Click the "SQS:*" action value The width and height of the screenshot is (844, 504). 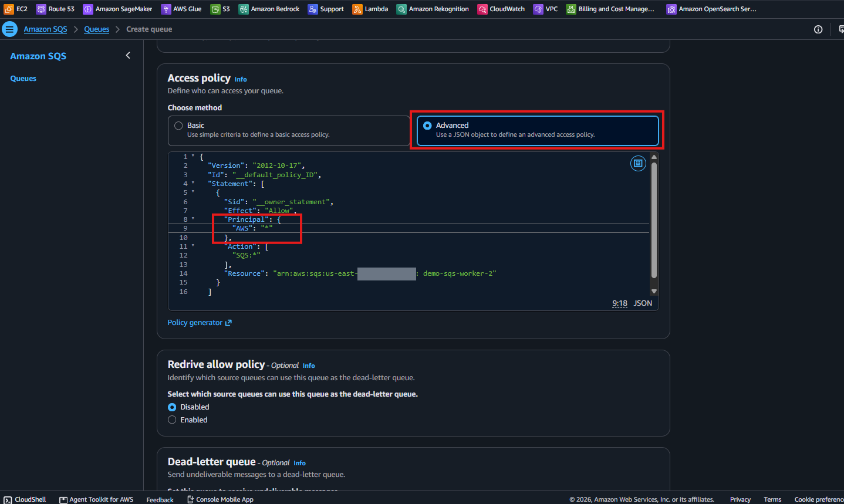[246, 255]
